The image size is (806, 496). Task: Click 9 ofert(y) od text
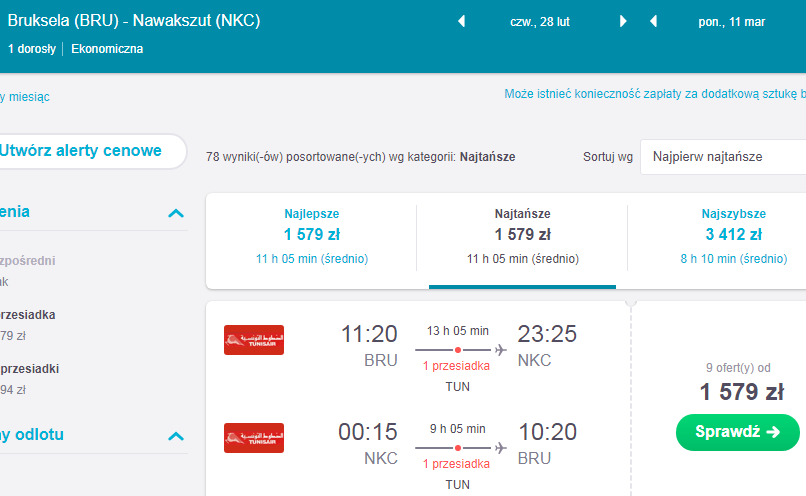pos(738,368)
